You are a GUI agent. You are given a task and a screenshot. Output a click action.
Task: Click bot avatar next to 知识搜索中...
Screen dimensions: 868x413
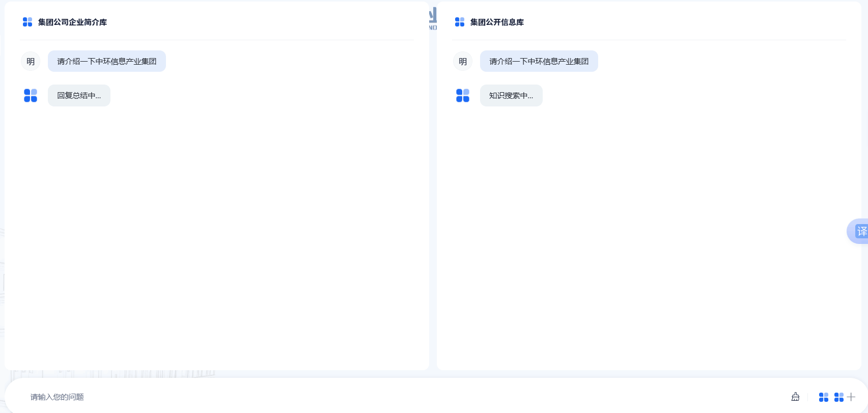pyautogui.click(x=463, y=95)
